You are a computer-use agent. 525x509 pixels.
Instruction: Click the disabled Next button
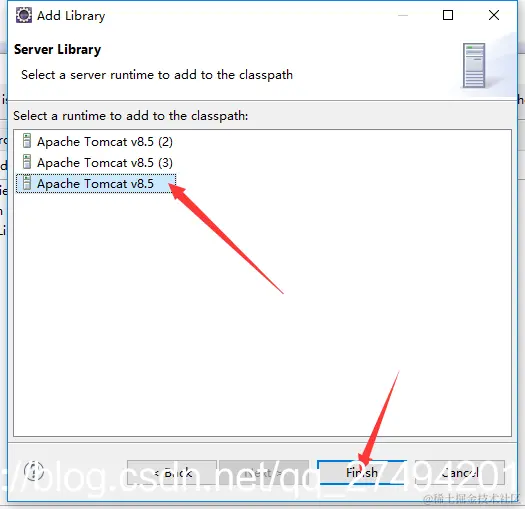click(264, 472)
